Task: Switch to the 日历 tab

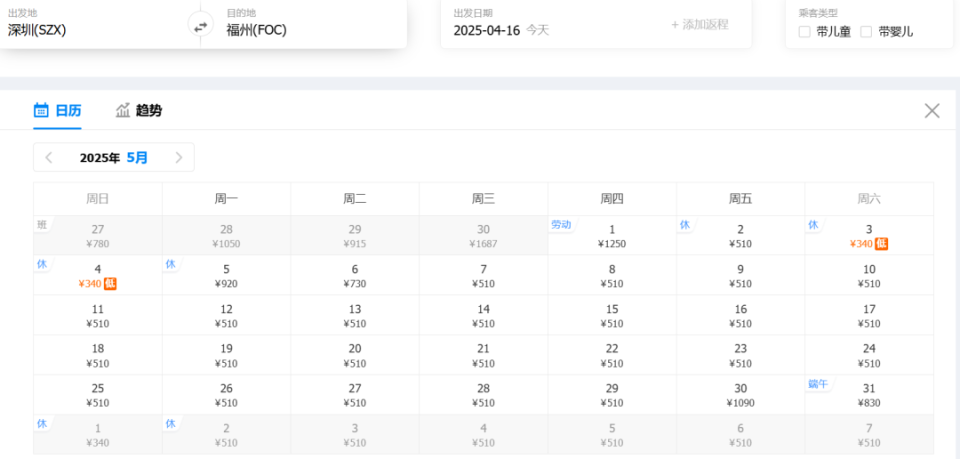Action: pyautogui.click(x=57, y=111)
